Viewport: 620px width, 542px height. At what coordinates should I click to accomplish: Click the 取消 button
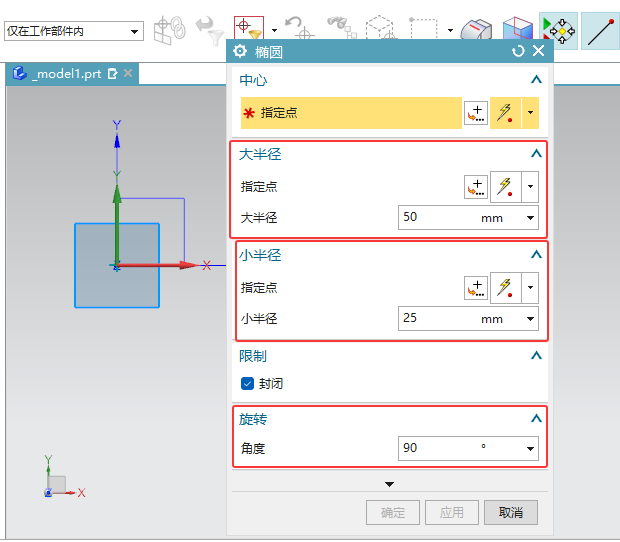[x=511, y=513]
